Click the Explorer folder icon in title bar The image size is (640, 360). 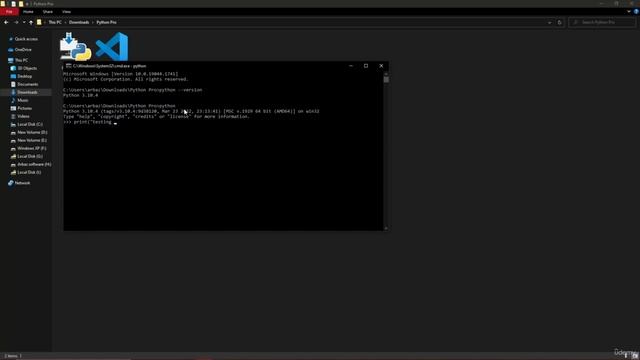click(3, 4)
